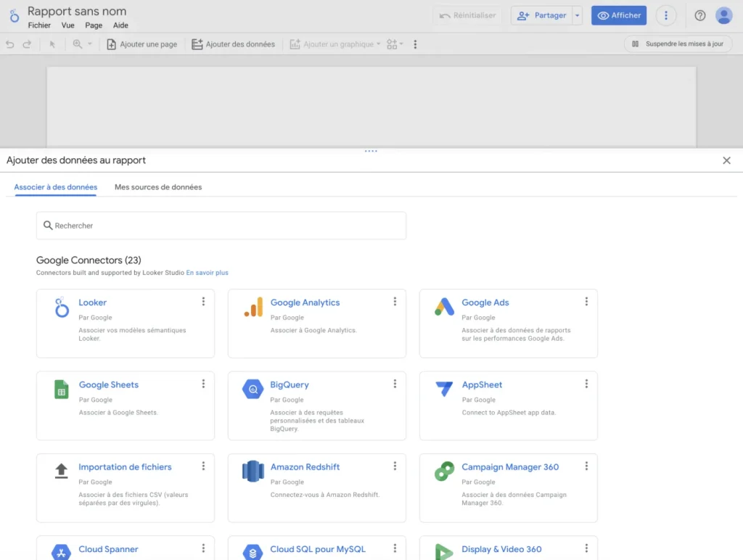The height and width of the screenshot is (560, 743).
Task: Open the Page menu
Action: point(94,25)
